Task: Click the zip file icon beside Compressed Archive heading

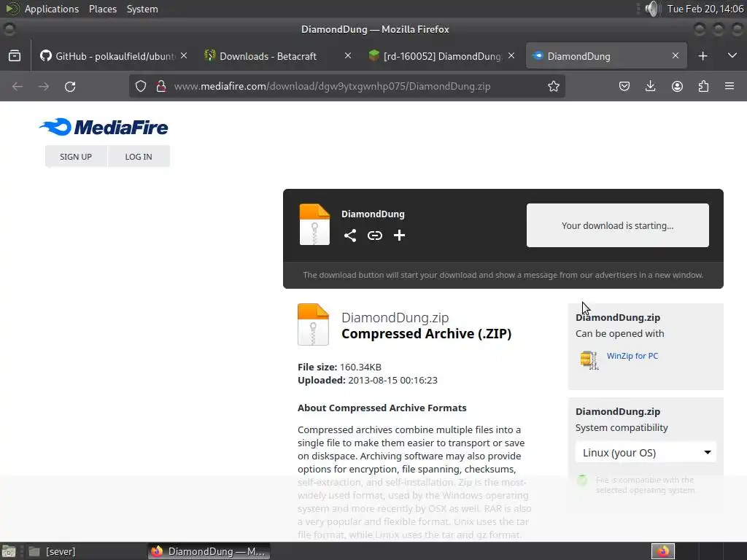Action: point(313,324)
